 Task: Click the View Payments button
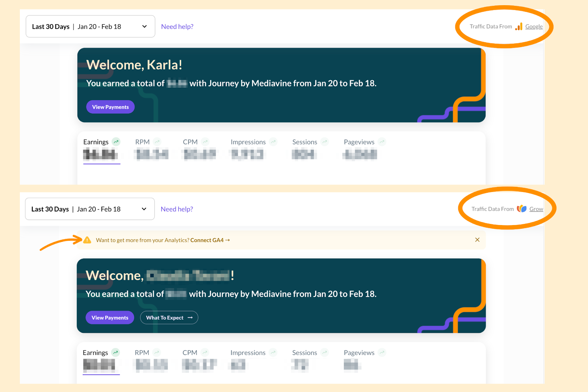pos(110,107)
